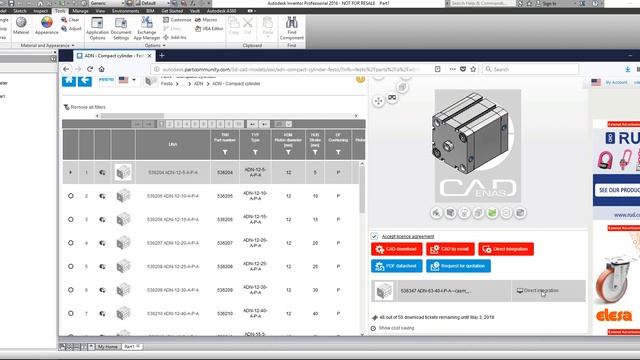Click Find Component binoculars
Viewport: 640px width, 360px height.
pyautogui.click(x=292, y=28)
